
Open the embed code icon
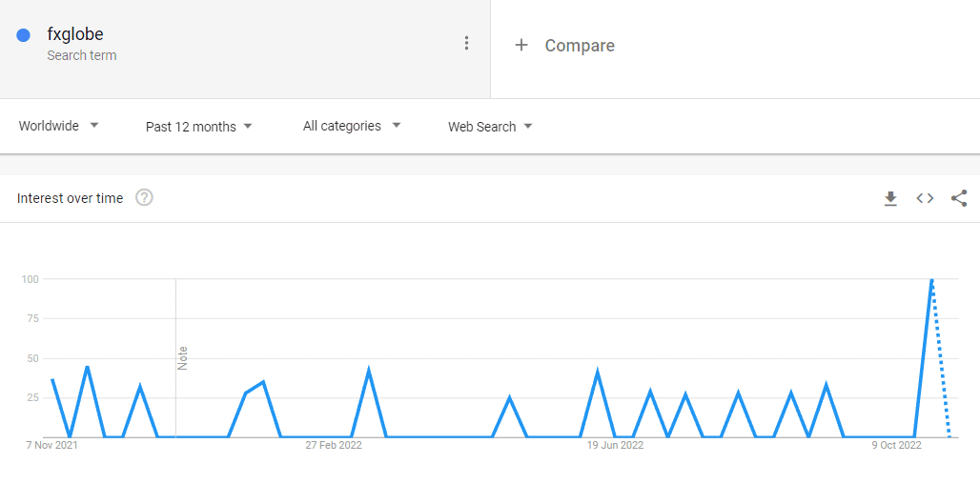[925, 198]
